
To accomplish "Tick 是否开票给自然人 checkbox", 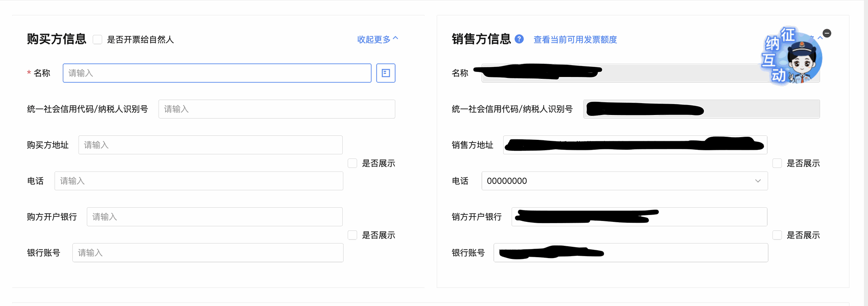I will tap(97, 39).
